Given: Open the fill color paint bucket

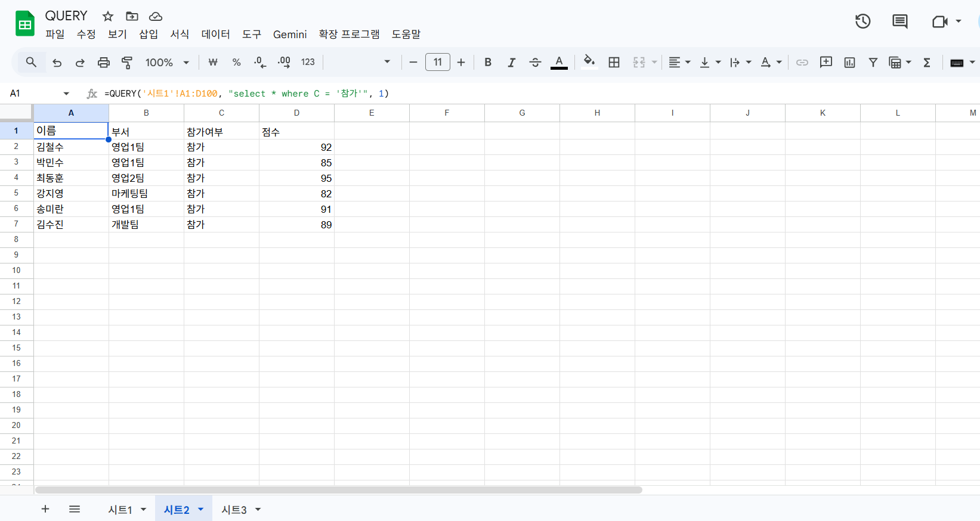Looking at the screenshot, I should coord(589,63).
